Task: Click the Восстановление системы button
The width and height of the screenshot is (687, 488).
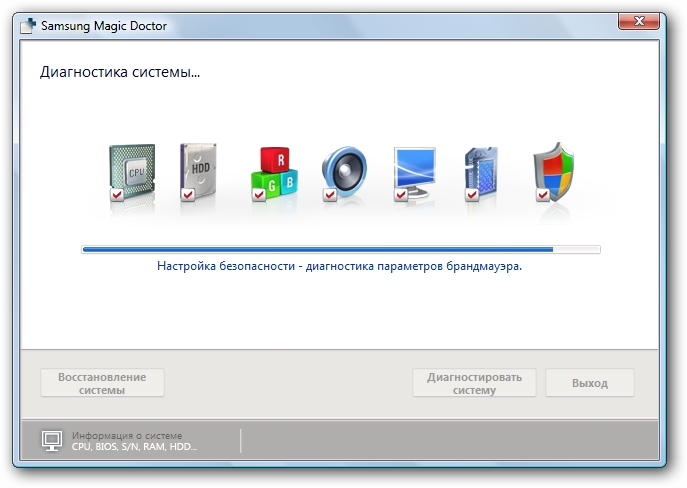Action: 103,383
